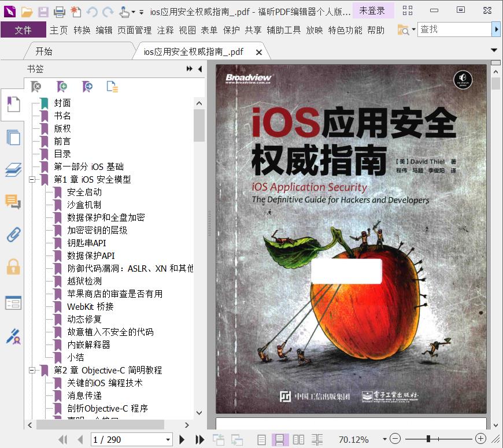Open the digital signatures sidebar icon
503x448 pixels.
(13, 336)
